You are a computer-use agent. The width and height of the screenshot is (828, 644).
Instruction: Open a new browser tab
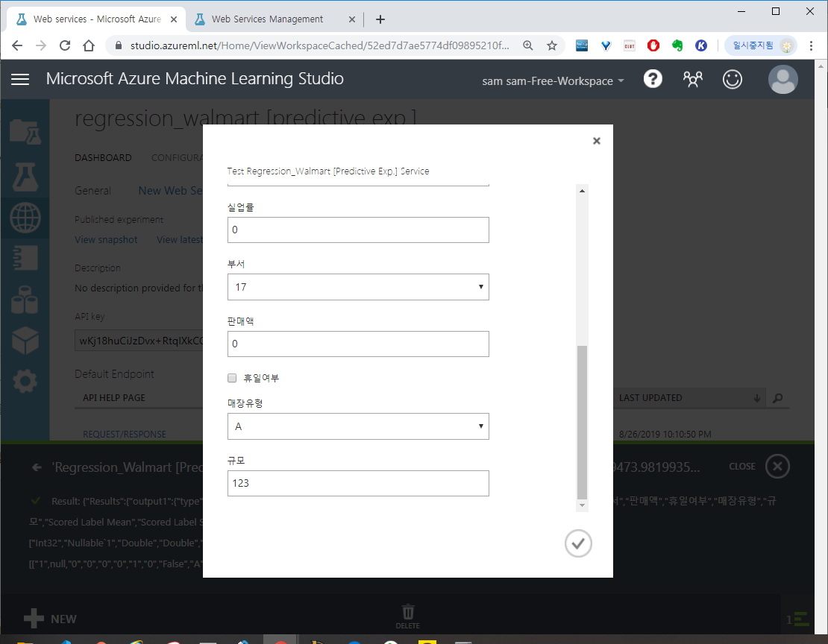tap(380, 19)
